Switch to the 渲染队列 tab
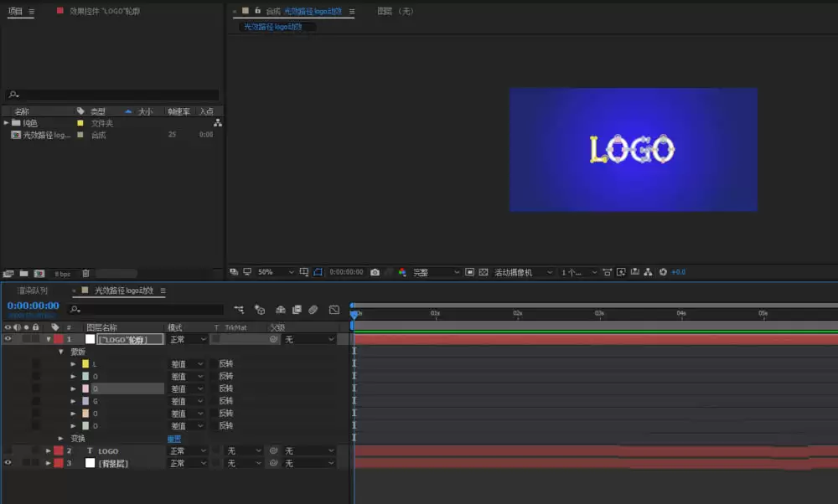Image resolution: width=838 pixels, height=504 pixels. coord(33,291)
